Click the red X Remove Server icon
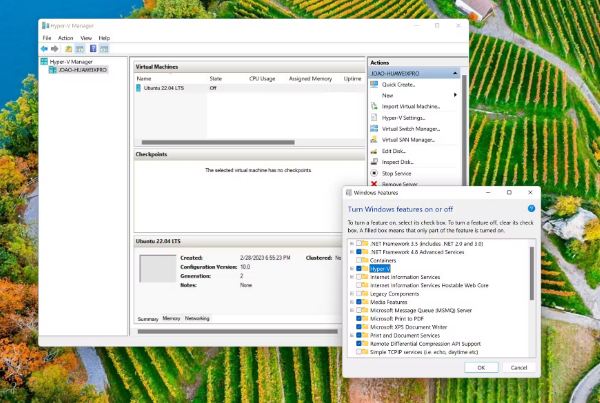 (x=374, y=184)
